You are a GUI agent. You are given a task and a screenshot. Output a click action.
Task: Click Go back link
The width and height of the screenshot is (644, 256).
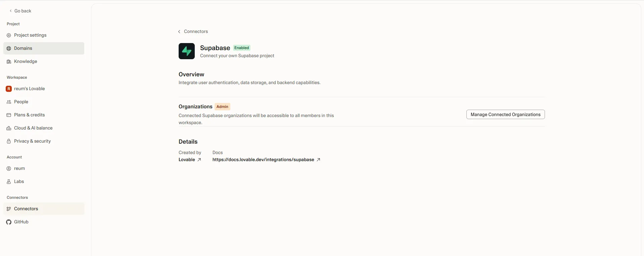click(x=20, y=11)
